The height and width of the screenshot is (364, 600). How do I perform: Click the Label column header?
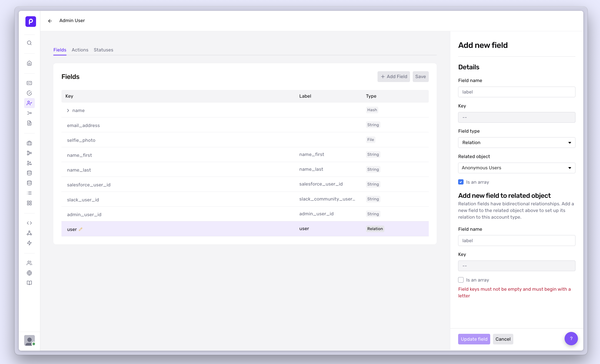[x=305, y=96]
